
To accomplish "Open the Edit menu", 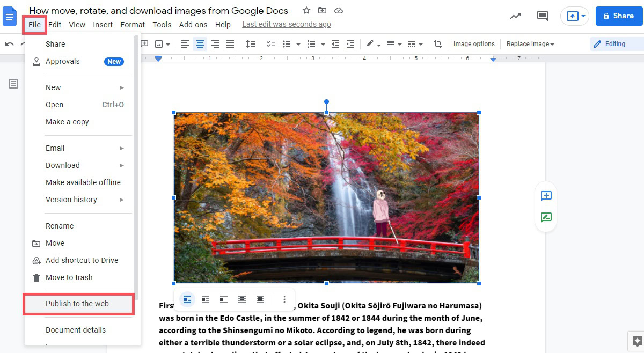I will [x=55, y=25].
